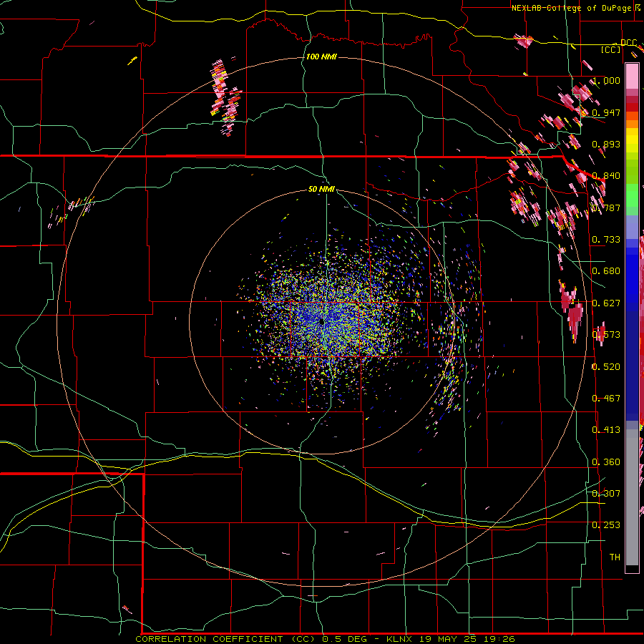This screenshot has height=644, width=644.
Task: Click the 0.893 scale value
Action: tap(606, 144)
